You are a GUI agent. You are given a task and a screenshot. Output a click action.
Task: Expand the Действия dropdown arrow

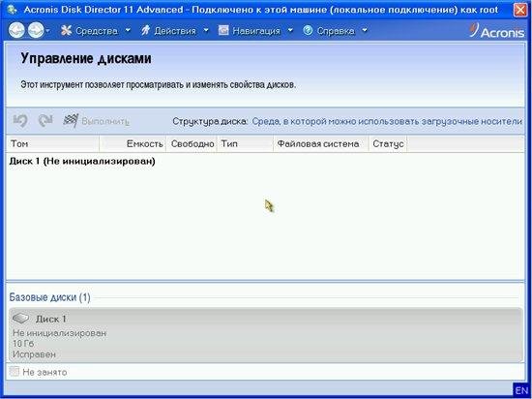[206, 30]
